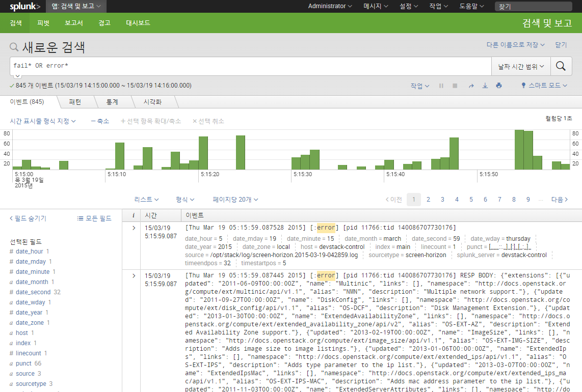Switch to 패턴 tab
This screenshot has width=582, height=392.
point(75,102)
